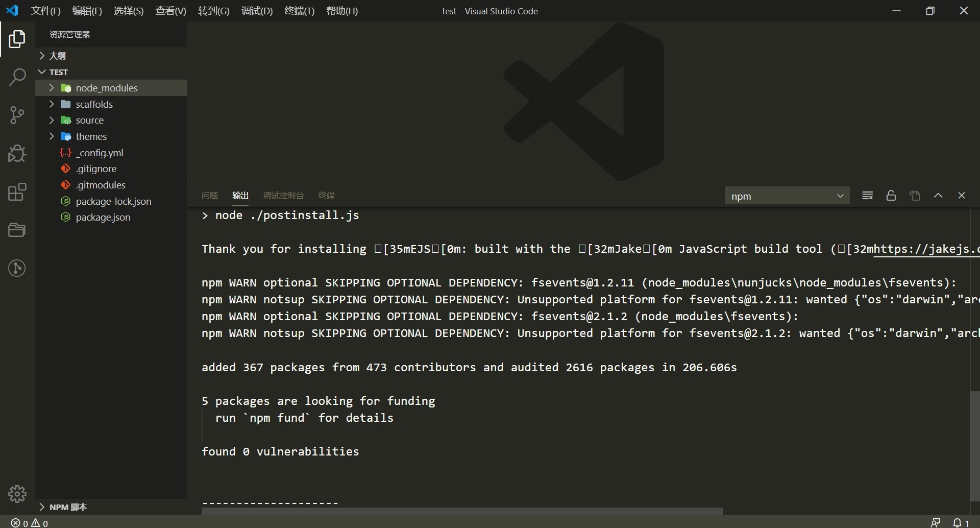The width and height of the screenshot is (980, 528).
Task: Open the _config.yml file
Action: click(111, 153)
